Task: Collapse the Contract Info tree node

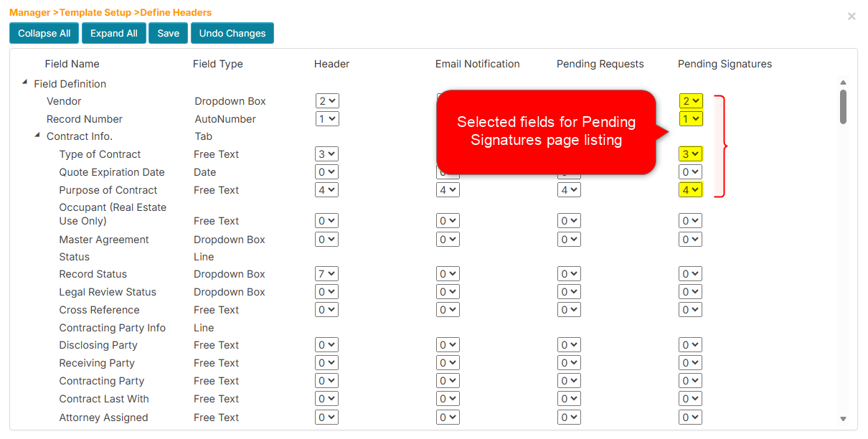Action: 37,136
